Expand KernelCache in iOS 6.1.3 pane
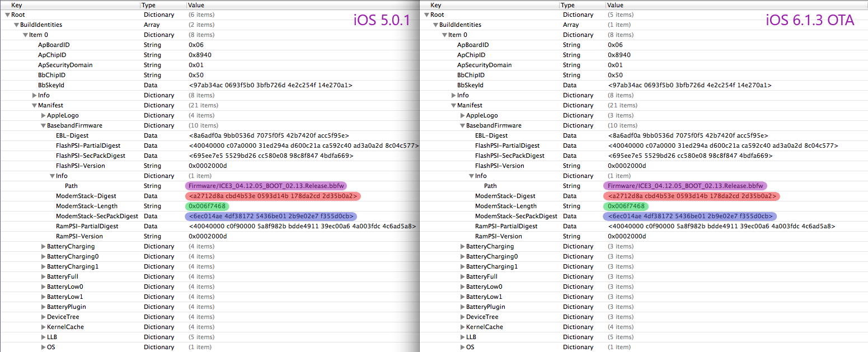Screen dimensions: 868x352 click(462, 327)
